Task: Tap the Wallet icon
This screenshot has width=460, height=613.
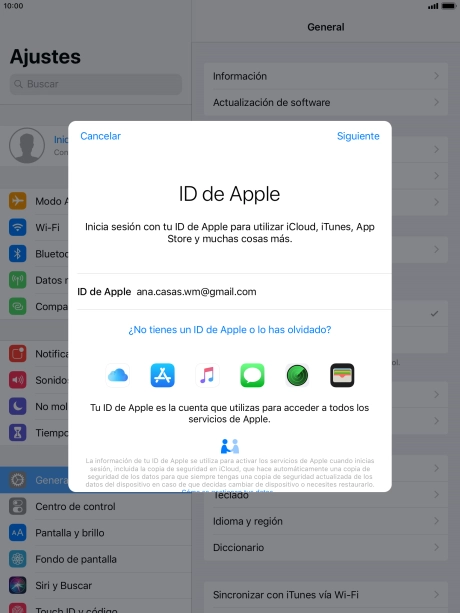Action: pos(342,375)
